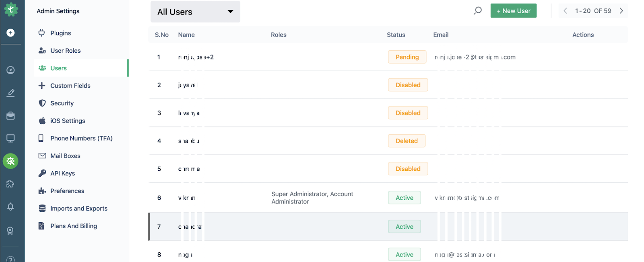This screenshot has height=262, width=644.
Task: Click Deleted status badge in row 4
Action: (x=407, y=141)
